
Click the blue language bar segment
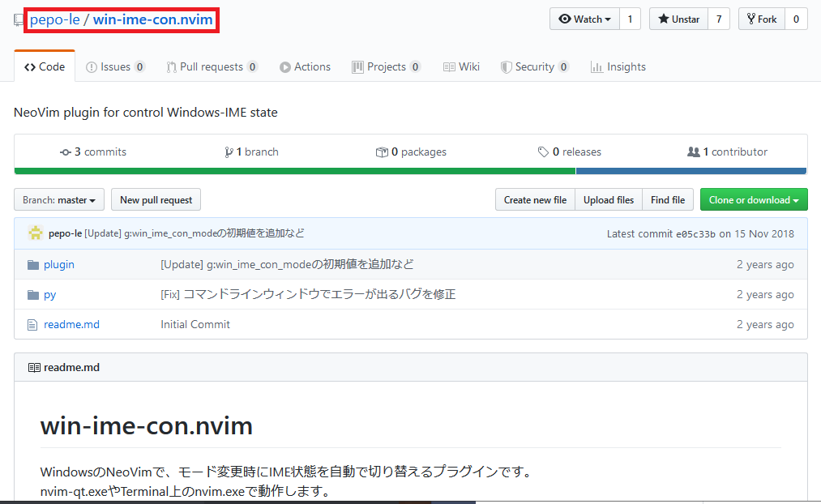pos(691,171)
